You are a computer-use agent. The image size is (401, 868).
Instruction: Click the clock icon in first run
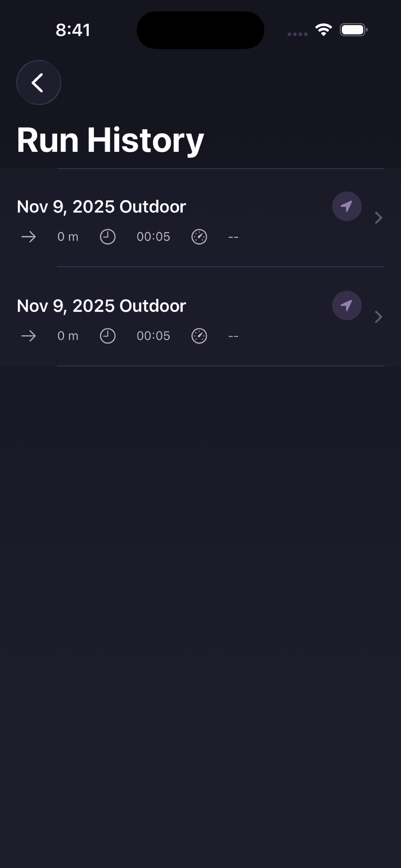[x=108, y=237]
